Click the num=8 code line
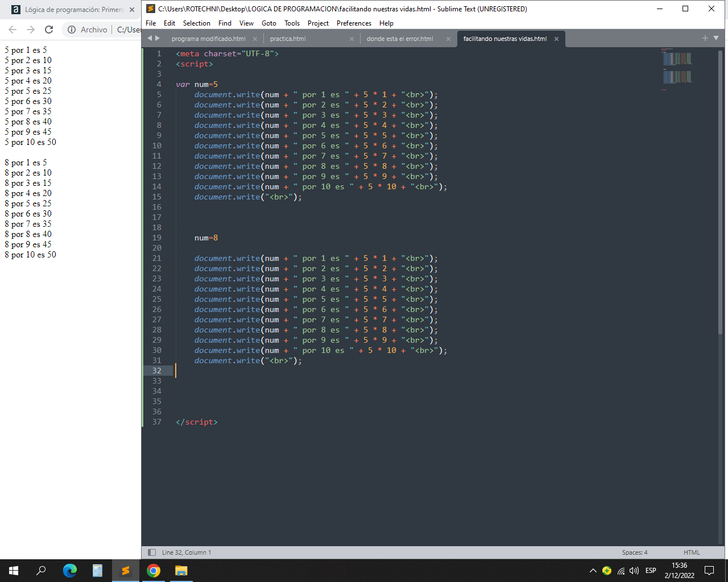The width and height of the screenshot is (728, 582). pyautogui.click(x=206, y=238)
